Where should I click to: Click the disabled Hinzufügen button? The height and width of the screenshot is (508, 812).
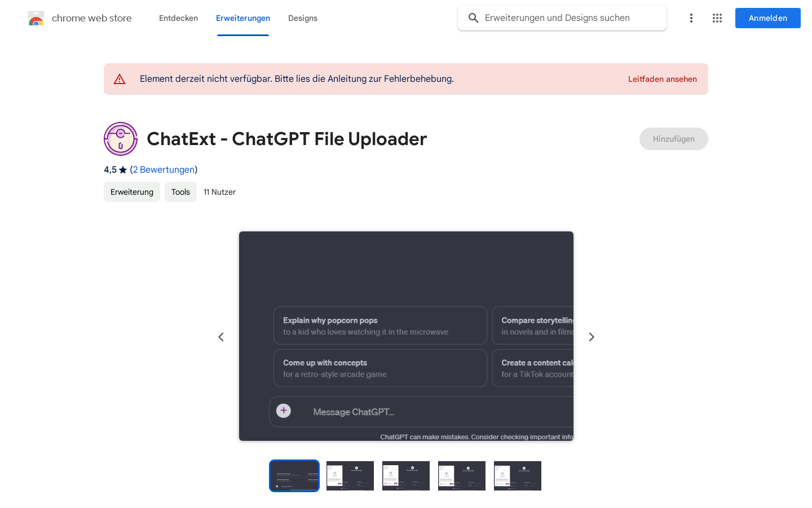[674, 139]
